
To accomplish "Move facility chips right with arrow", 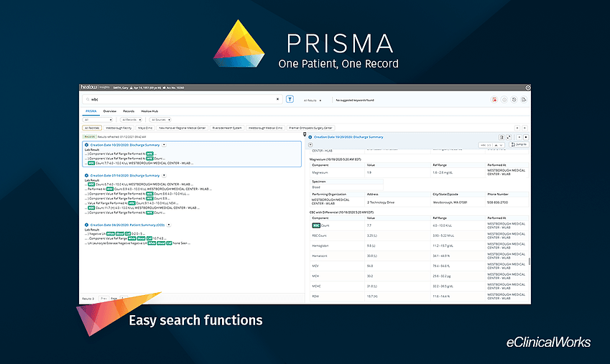I will (x=524, y=128).
